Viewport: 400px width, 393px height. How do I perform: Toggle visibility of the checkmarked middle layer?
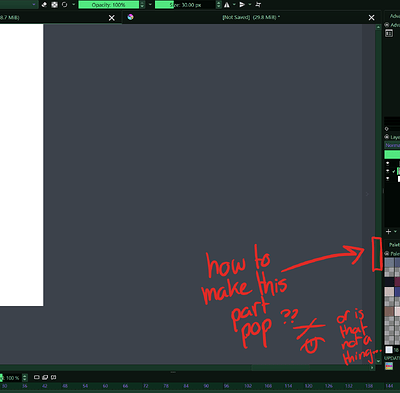click(x=387, y=171)
